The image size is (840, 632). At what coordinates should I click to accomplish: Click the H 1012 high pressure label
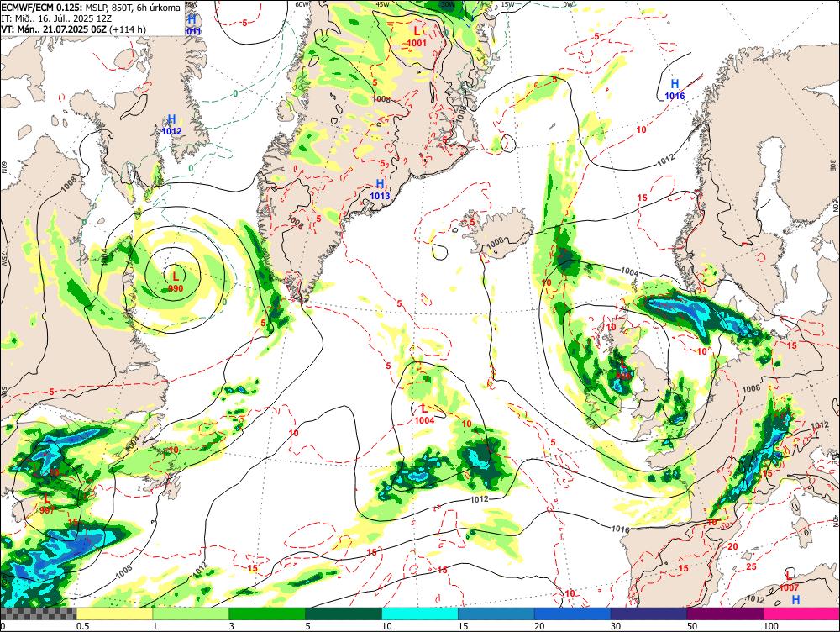(172, 125)
